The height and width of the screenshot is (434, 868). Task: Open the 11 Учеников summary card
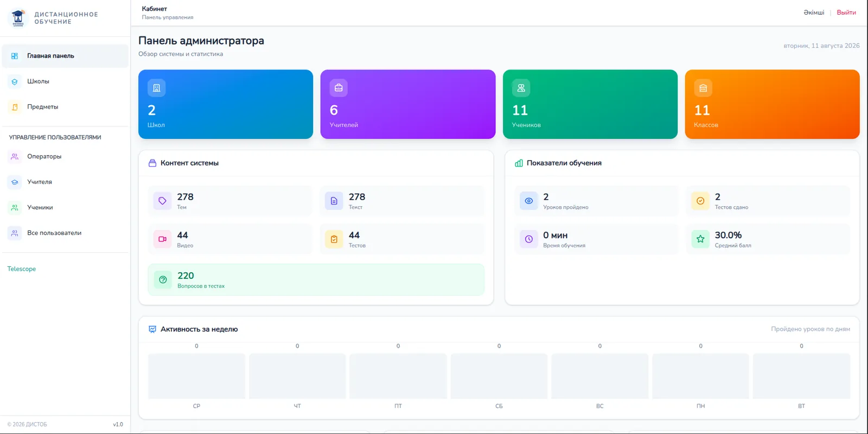pos(590,104)
